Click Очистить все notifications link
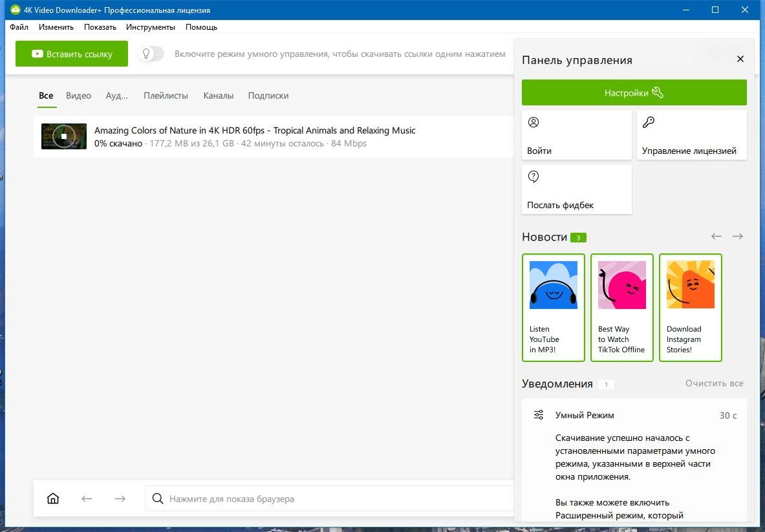The image size is (765, 532). (x=715, y=383)
